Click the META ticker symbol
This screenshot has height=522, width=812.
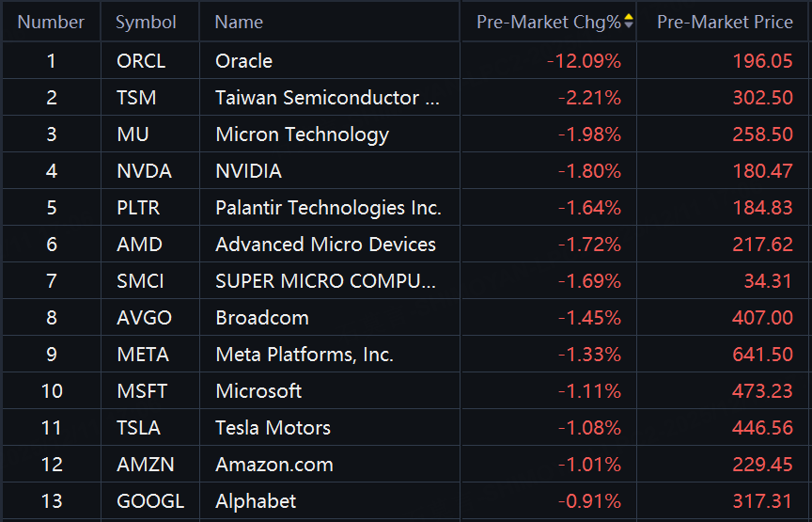pos(143,355)
